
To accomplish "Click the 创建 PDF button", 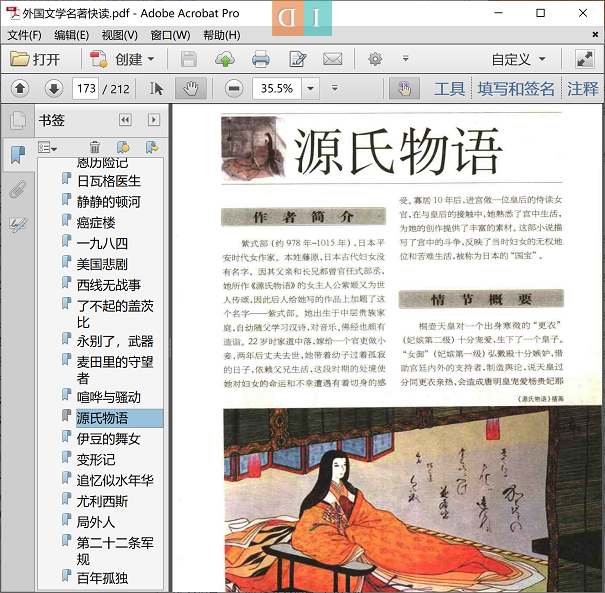I will (x=122, y=59).
